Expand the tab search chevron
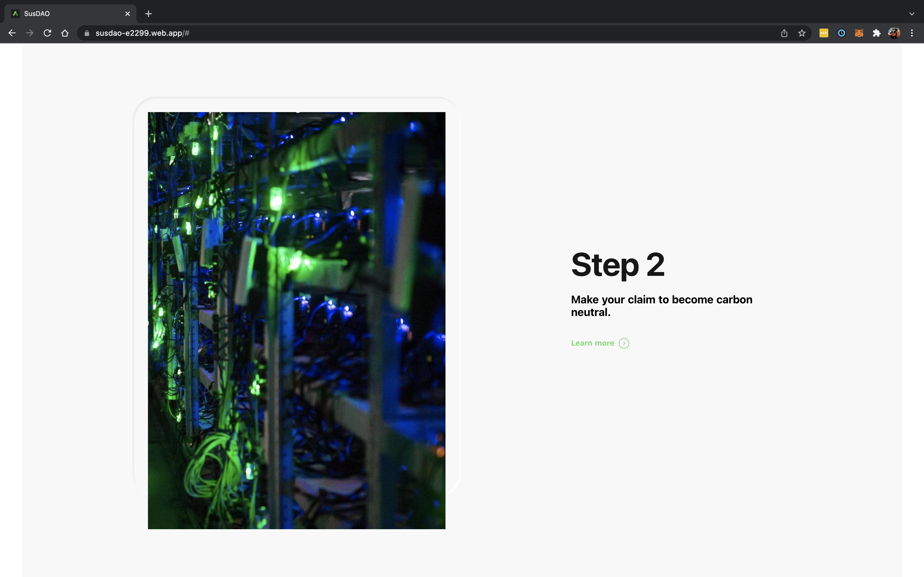Image resolution: width=924 pixels, height=577 pixels. click(911, 14)
